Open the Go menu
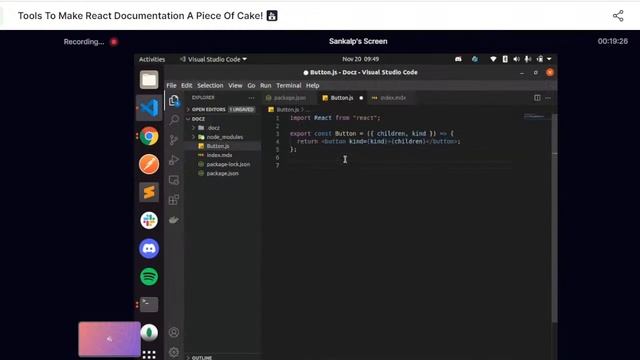The height and width of the screenshot is (360, 640). pyautogui.click(x=251, y=86)
